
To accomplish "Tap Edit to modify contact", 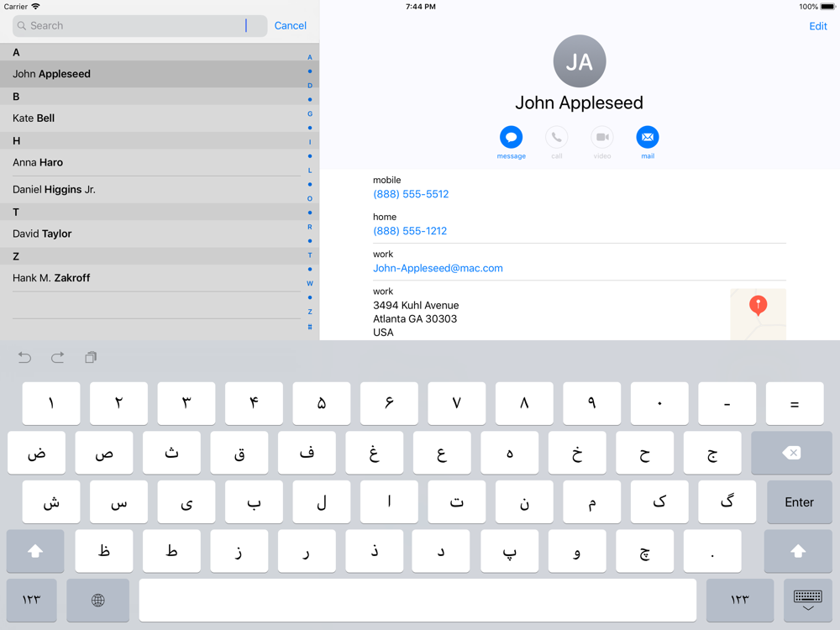I will click(x=817, y=26).
